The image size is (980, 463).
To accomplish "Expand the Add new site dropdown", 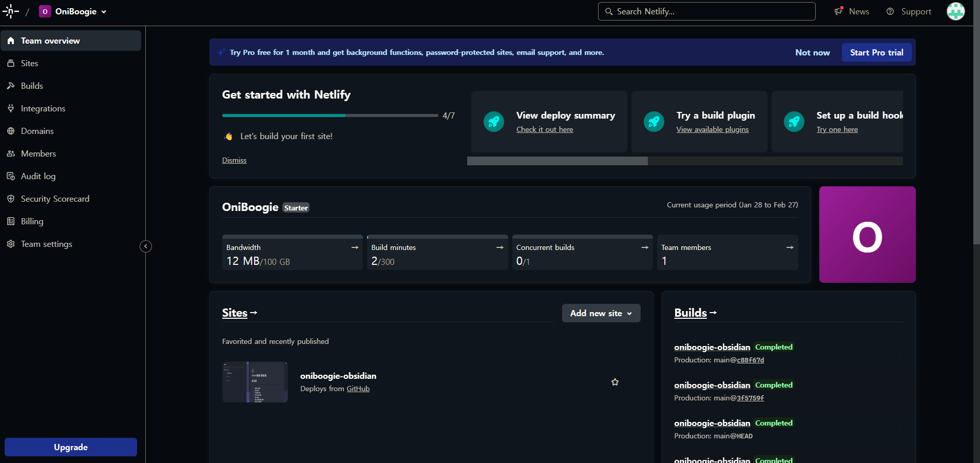I will point(601,313).
